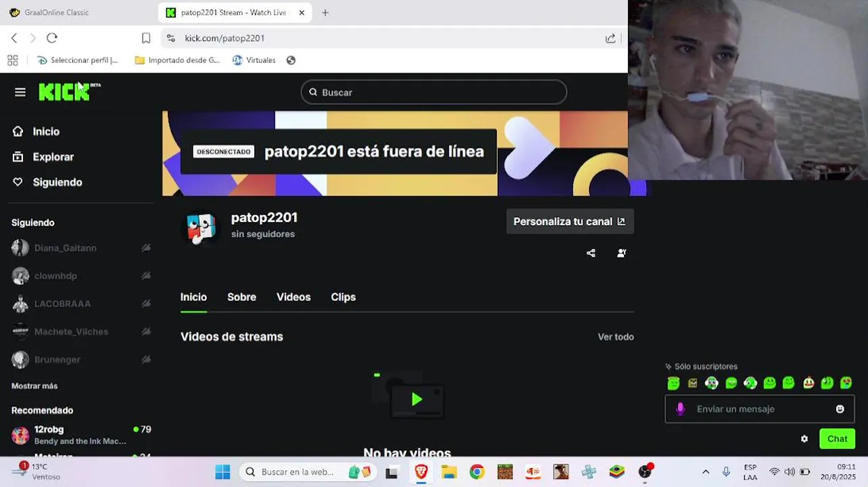Open the bookmarks bar apps grid icon
This screenshot has width=868, height=487.
click(12, 60)
